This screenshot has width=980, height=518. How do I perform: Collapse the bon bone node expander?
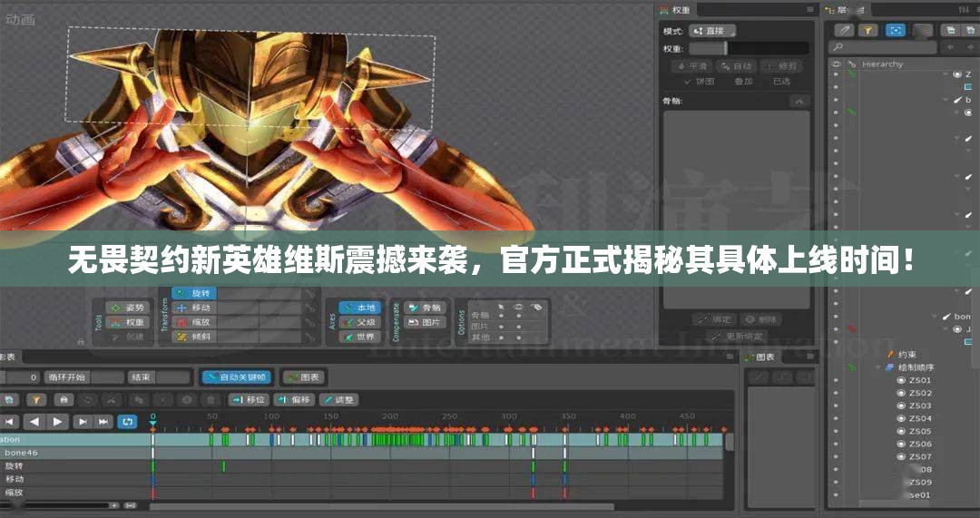tap(936, 317)
